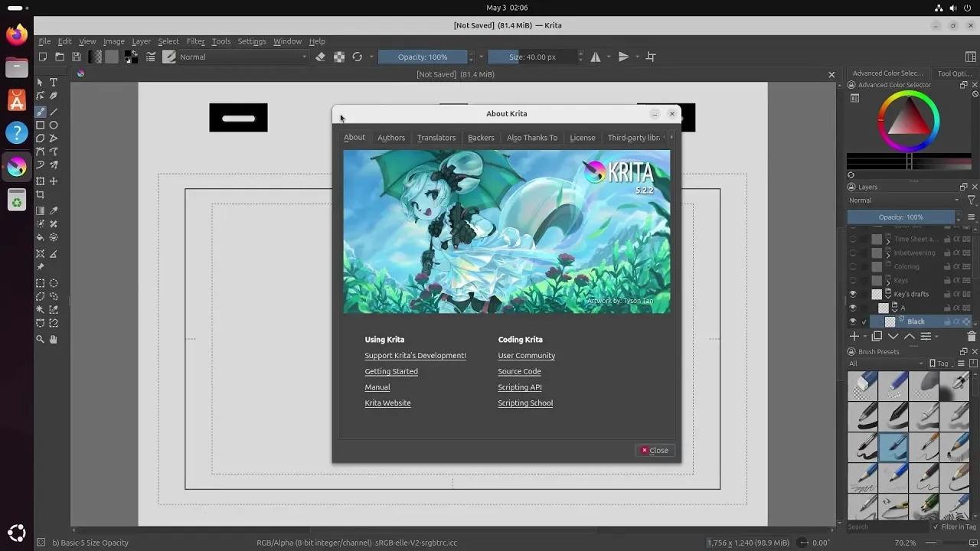This screenshot has width=980, height=551.
Task: Switch to the Authors tab
Action: (390, 138)
